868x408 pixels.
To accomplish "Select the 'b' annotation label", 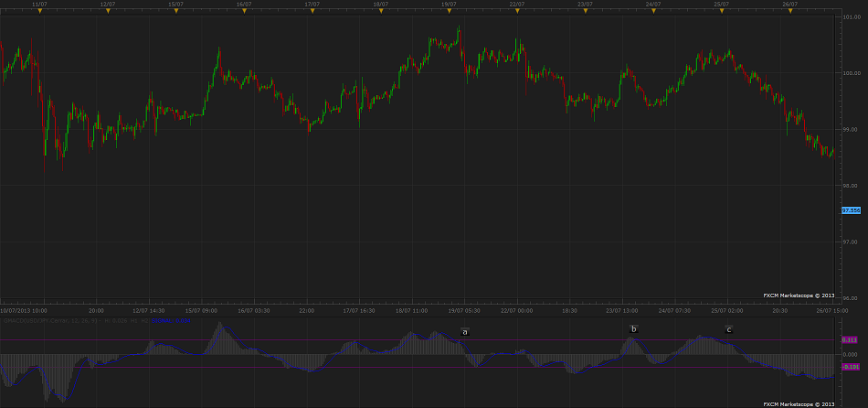I will 634,328.
